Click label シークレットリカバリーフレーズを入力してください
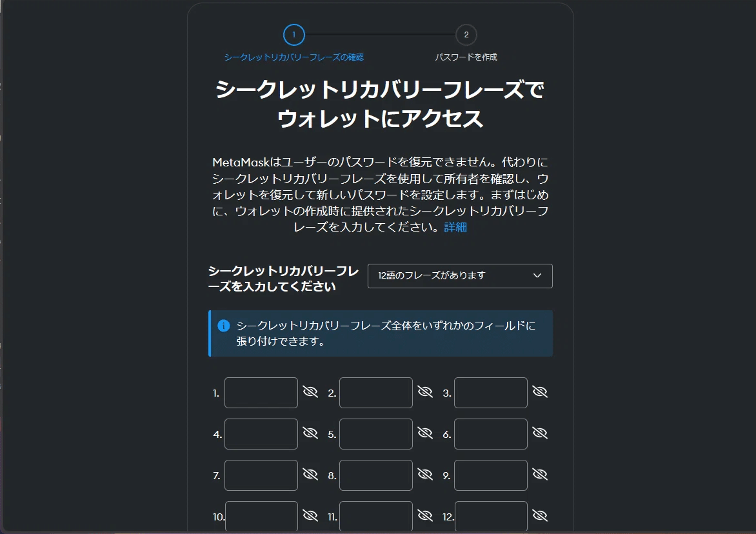The image size is (756, 534). pos(283,279)
